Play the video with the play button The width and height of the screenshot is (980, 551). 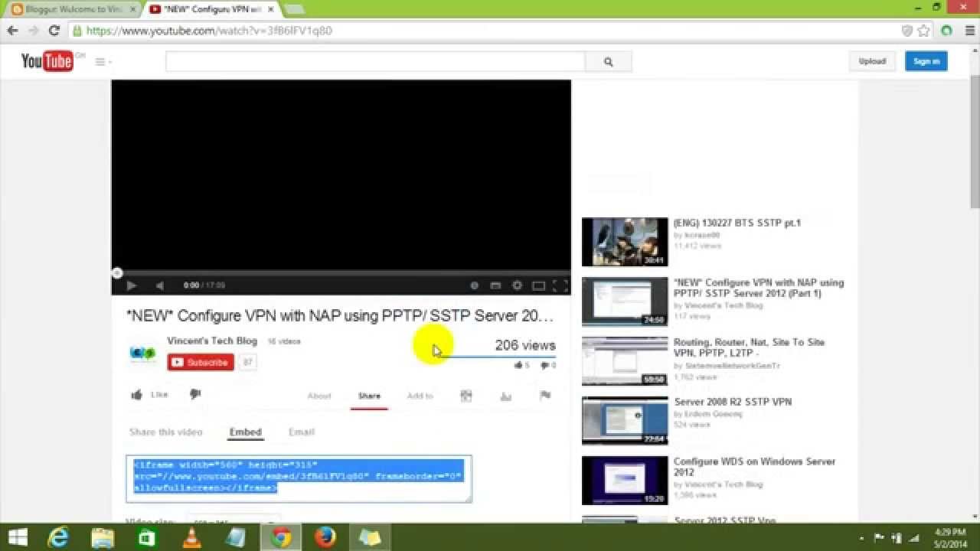click(x=131, y=285)
